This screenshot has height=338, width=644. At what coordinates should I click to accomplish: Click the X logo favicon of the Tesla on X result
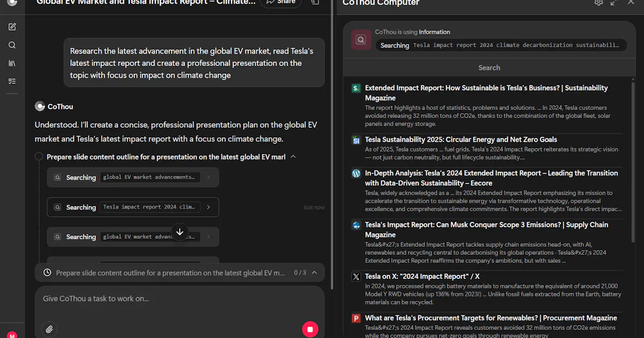click(356, 277)
